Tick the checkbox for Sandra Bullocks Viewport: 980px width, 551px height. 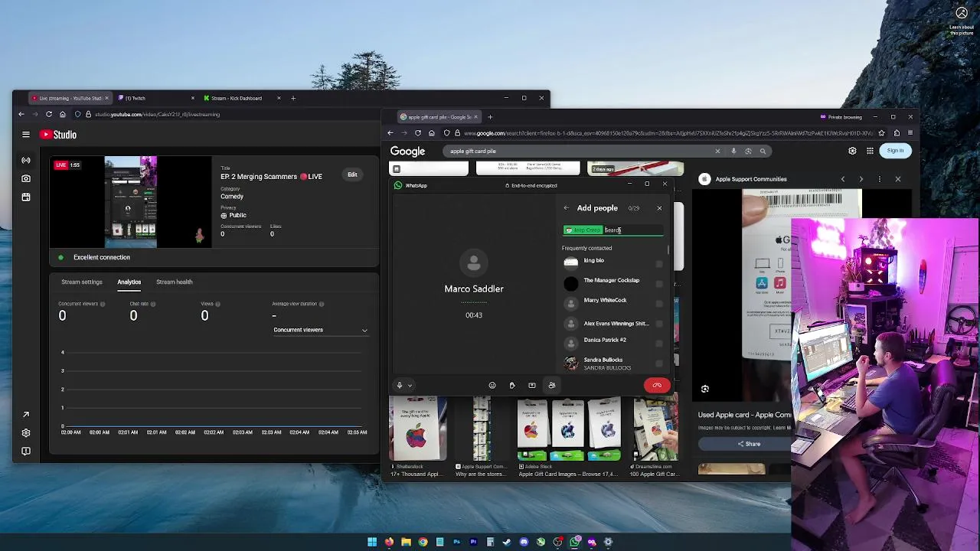click(x=659, y=364)
